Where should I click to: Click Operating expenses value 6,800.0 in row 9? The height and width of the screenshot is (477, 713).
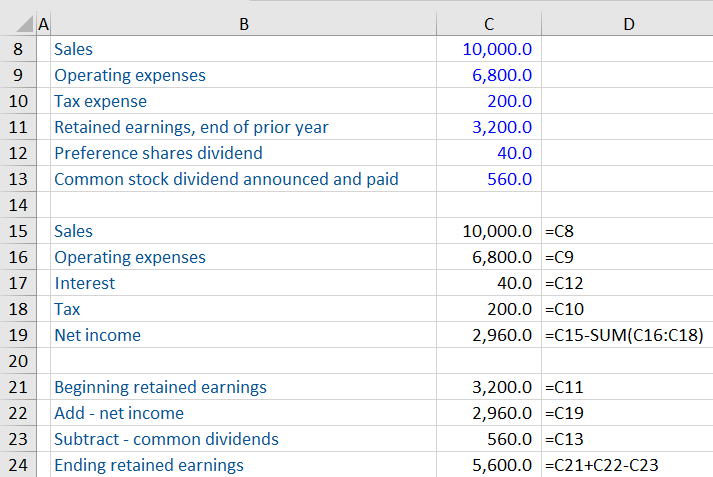click(501, 75)
